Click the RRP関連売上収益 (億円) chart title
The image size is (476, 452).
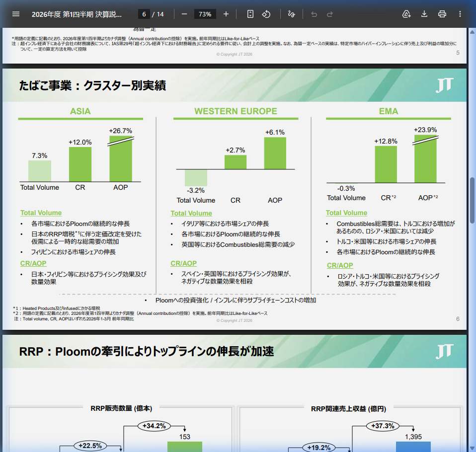pyautogui.click(x=348, y=409)
